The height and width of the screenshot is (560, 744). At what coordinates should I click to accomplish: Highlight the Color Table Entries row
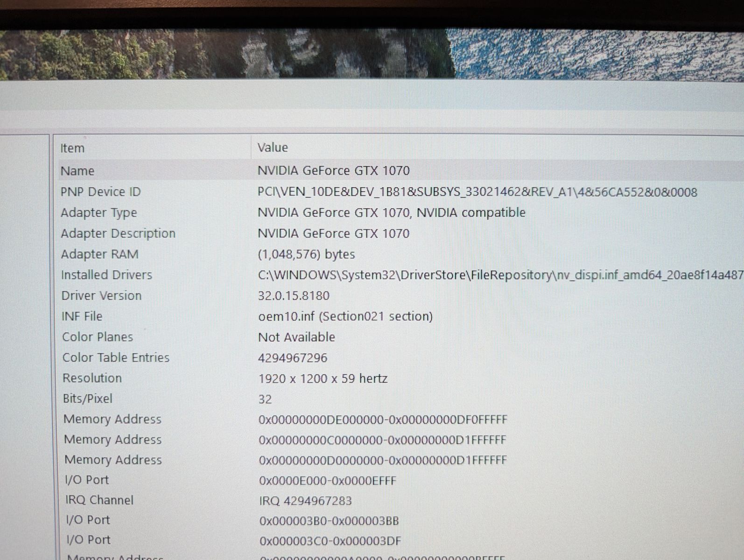pos(116,357)
